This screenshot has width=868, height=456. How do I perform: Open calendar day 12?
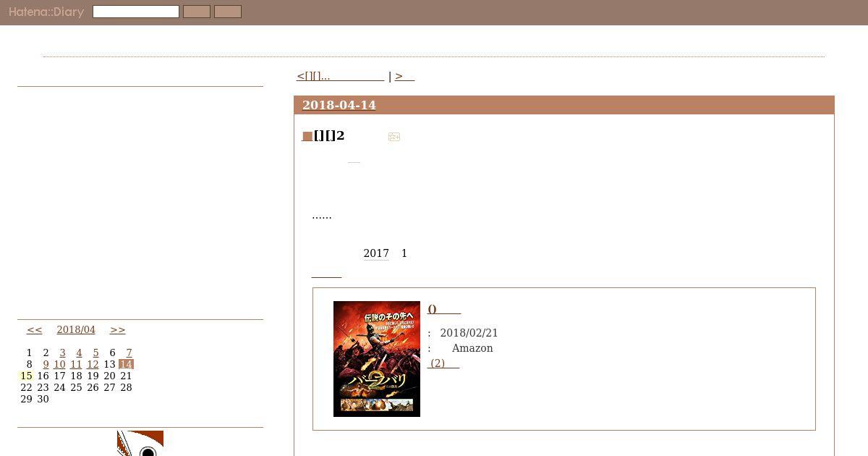93,364
